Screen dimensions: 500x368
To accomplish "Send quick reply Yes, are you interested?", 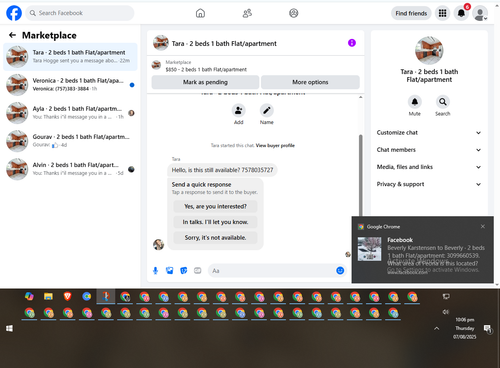I will (215, 206).
